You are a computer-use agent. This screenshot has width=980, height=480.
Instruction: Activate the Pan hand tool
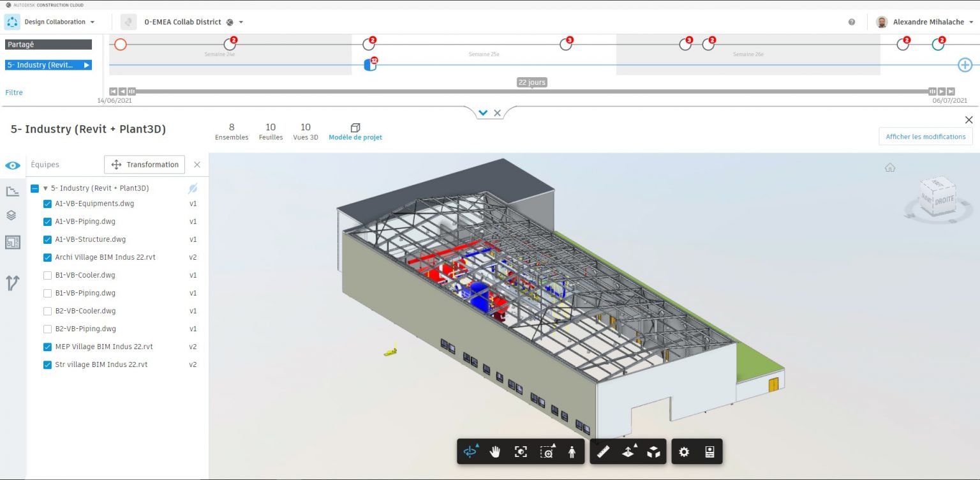pos(495,452)
